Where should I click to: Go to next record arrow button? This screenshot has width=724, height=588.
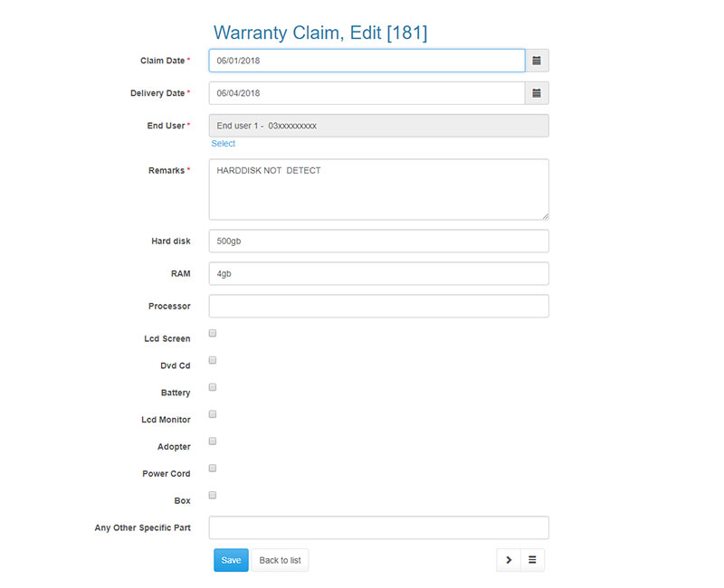pyautogui.click(x=509, y=560)
